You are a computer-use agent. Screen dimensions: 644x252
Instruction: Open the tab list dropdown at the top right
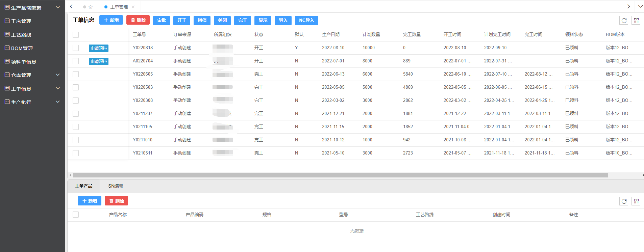pyautogui.click(x=640, y=6)
